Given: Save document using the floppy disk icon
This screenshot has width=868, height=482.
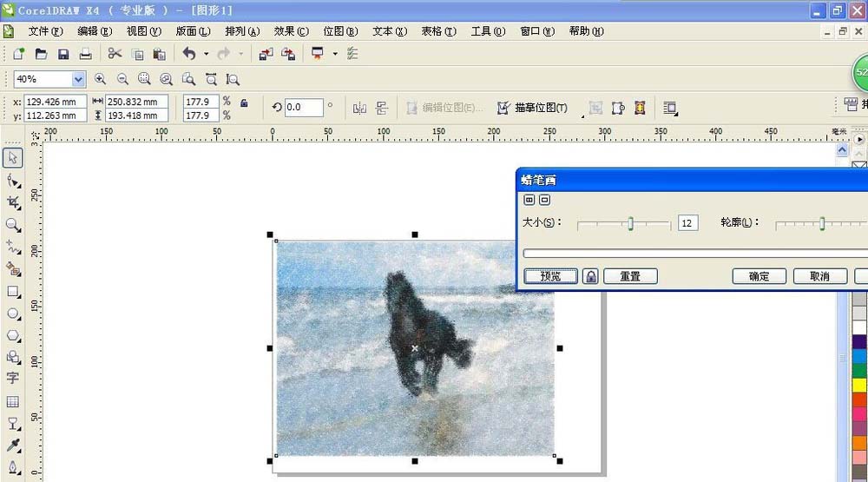Looking at the screenshot, I should click(x=63, y=54).
